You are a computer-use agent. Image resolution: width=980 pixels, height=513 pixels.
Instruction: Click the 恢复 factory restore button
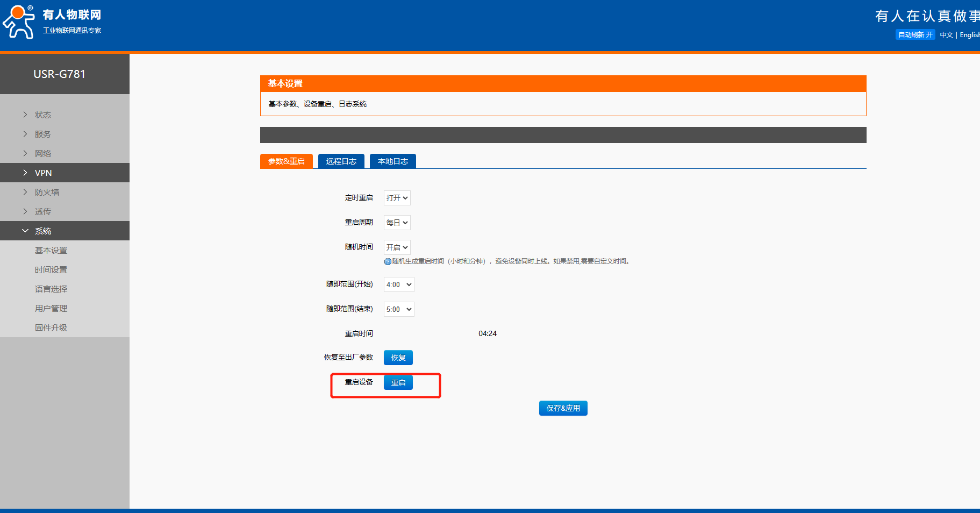(398, 358)
